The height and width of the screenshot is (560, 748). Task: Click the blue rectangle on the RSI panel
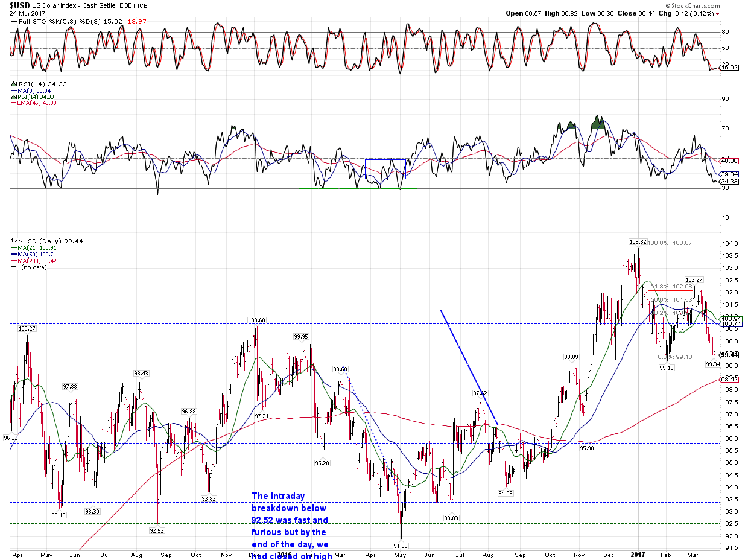pyautogui.click(x=385, y=169)
